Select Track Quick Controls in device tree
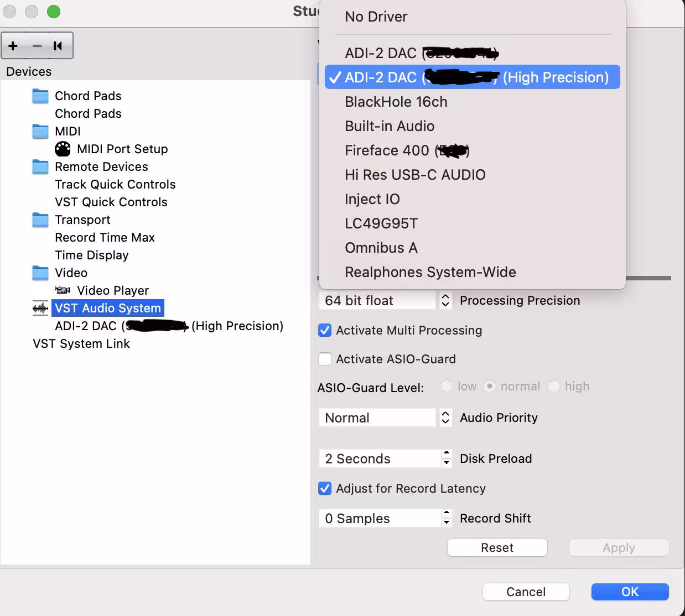 click(x=115, y=185)
